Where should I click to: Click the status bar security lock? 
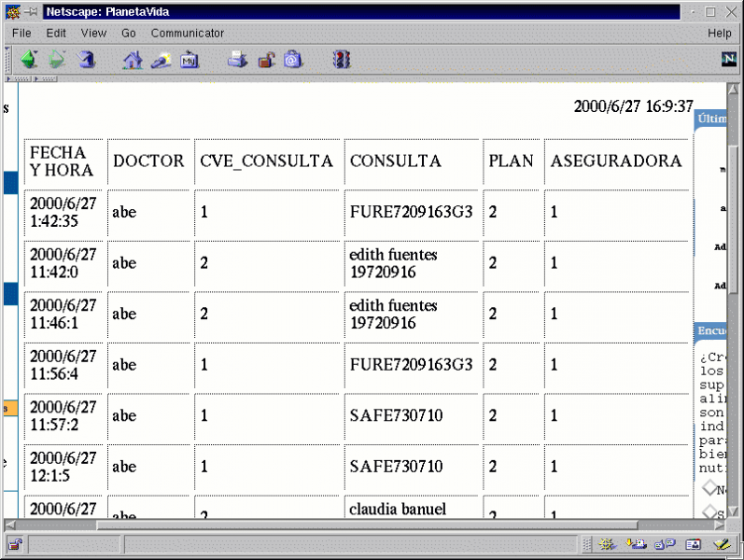click(16, 544)
